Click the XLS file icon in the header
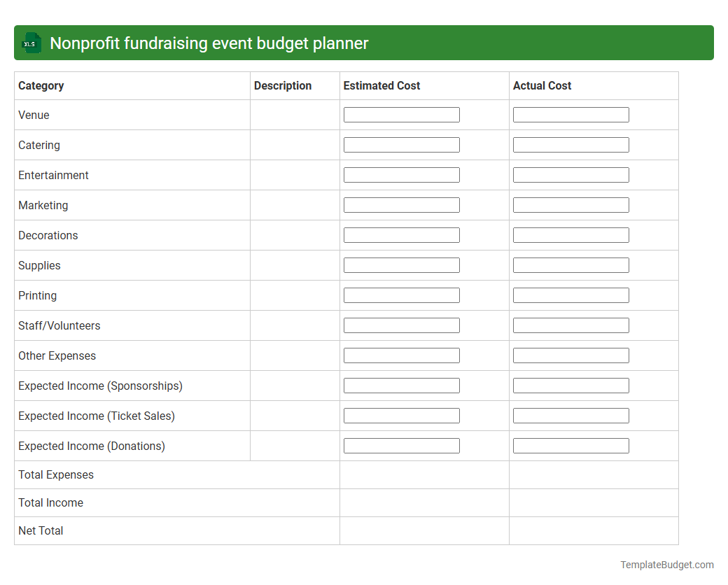This screenshot has width=728, height=585. (31, 43)
